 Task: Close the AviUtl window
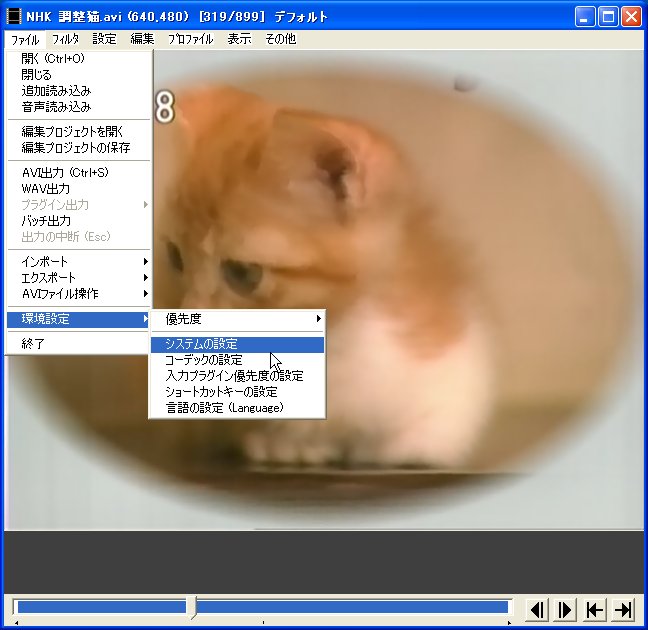[x=631, y=17]
